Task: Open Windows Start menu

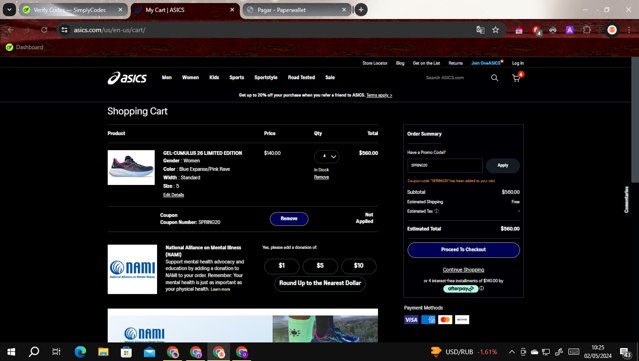Action: click(x=11, y=352)
